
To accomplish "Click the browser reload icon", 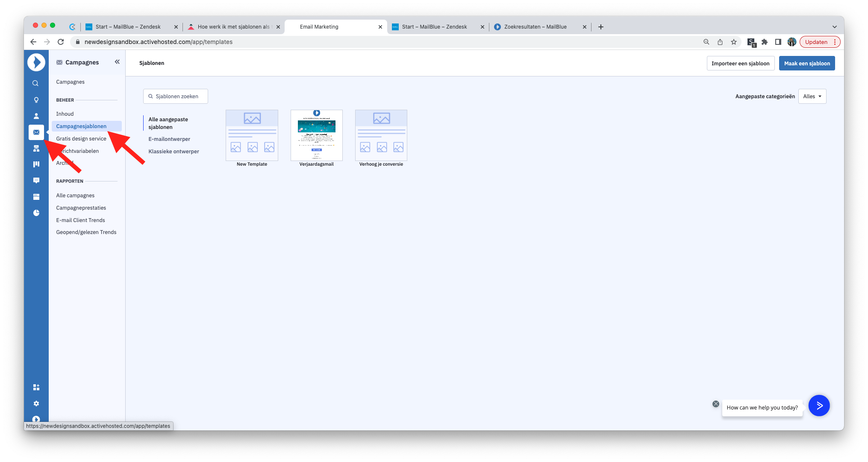I will click(x=61, y=42).
